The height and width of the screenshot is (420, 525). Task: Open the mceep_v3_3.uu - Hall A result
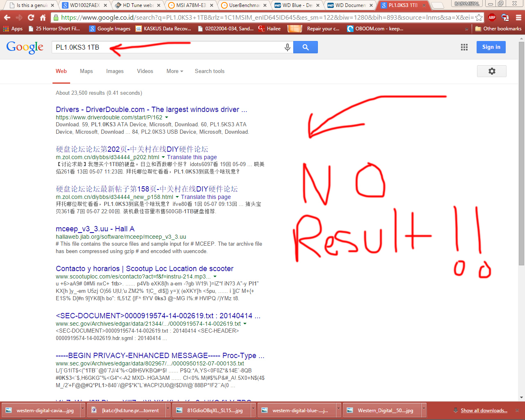pyautogui.click(x=95, y=229)
